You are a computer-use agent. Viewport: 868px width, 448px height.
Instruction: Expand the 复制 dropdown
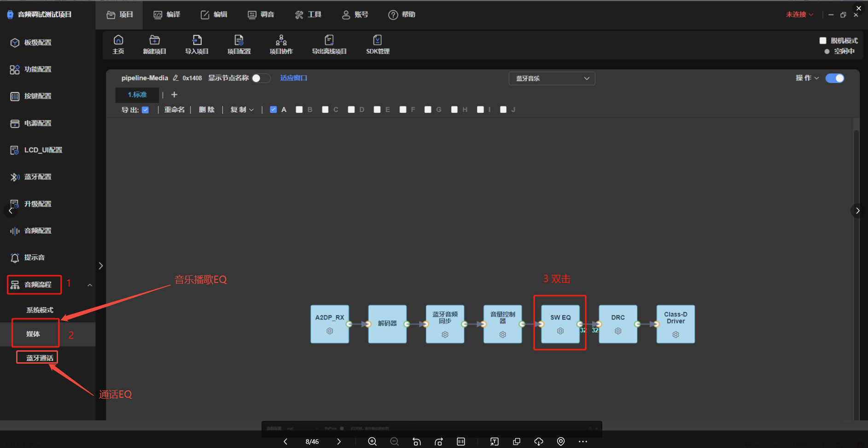point(242,110)
